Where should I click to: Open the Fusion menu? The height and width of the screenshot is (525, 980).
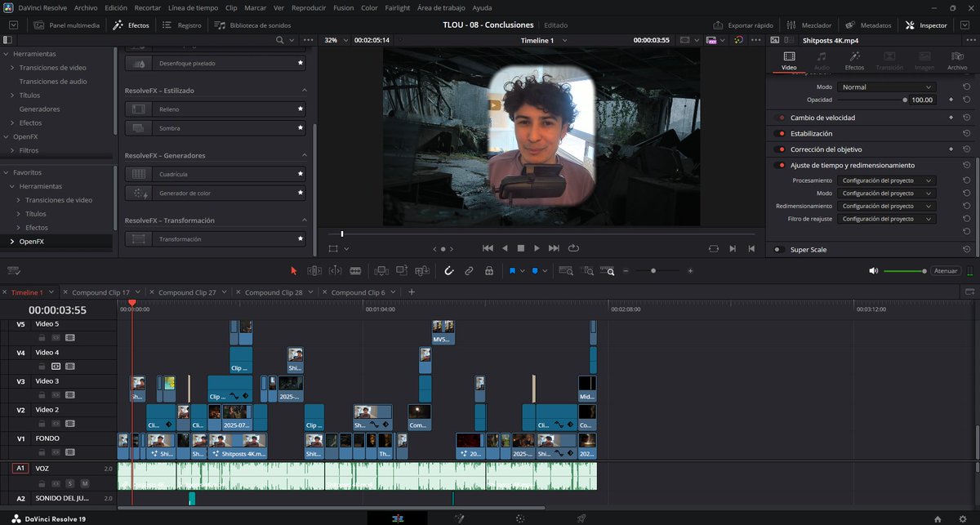(x=344, y=7)
